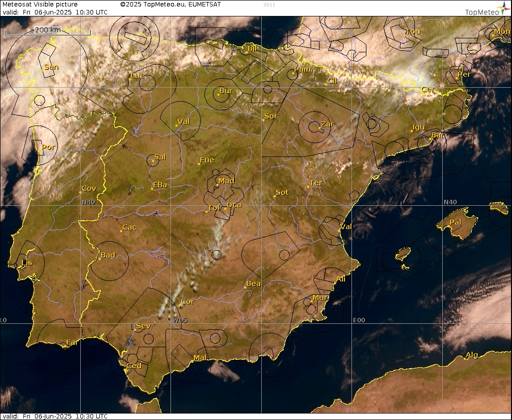Click the 'Bad' city label
This screenshot has height=420, width=512.
[108, 255]
